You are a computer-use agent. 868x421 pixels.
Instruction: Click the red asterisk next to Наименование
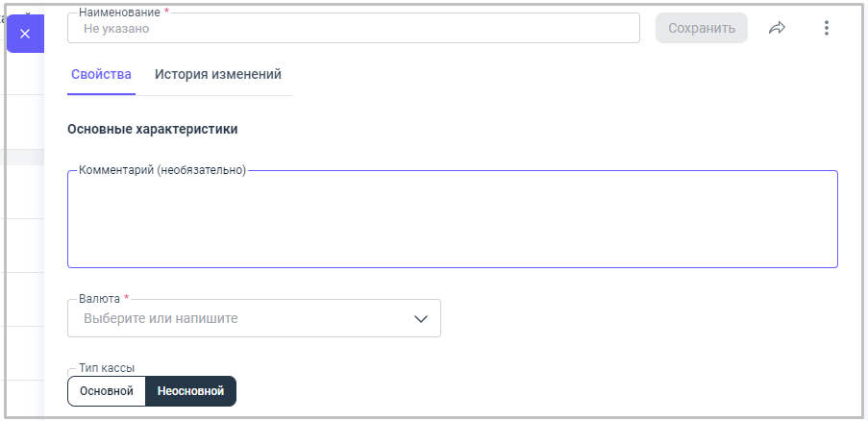tap(166, 12)
